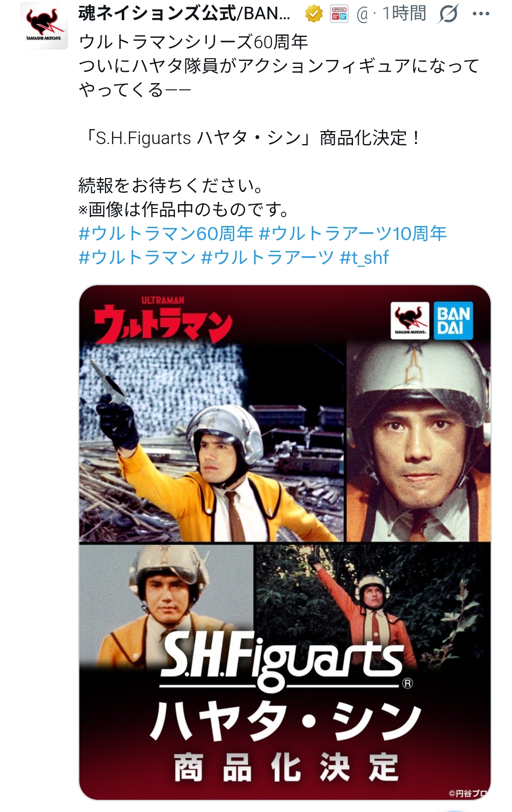The height and width of the screenshot is (812, 512).
Task: Open the Tamashii Nations profile avatar
Action: (44, 26)
